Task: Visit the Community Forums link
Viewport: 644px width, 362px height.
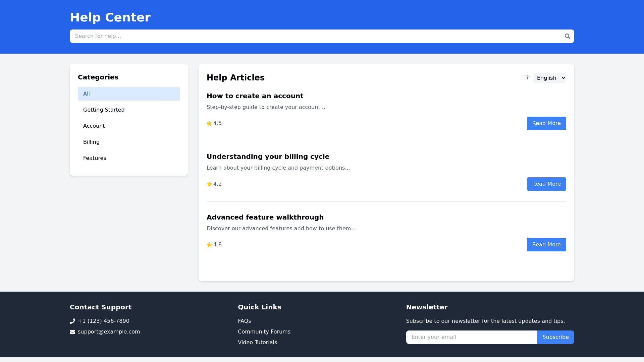Action: coord(264,332)
